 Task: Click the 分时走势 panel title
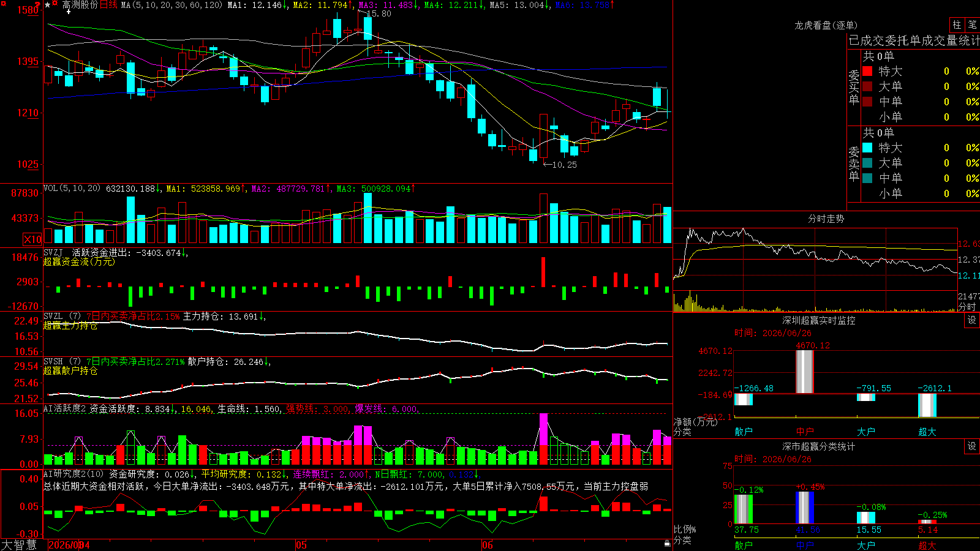826,219
